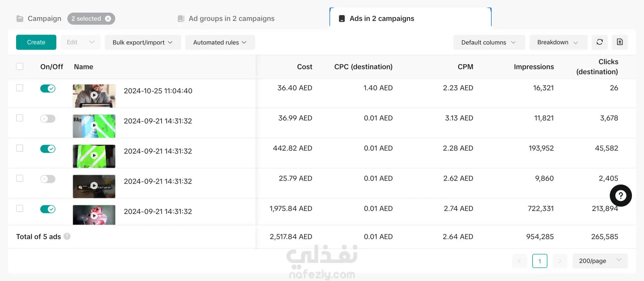Enable the ad with 36.99 AED cost
Viewport: 644px width, 281px height.
pos(48,119)
